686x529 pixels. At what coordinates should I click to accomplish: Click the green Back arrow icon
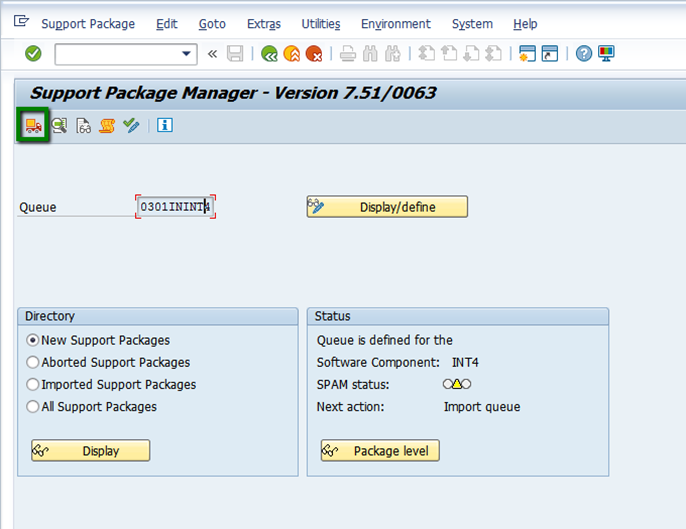[269, 54]
